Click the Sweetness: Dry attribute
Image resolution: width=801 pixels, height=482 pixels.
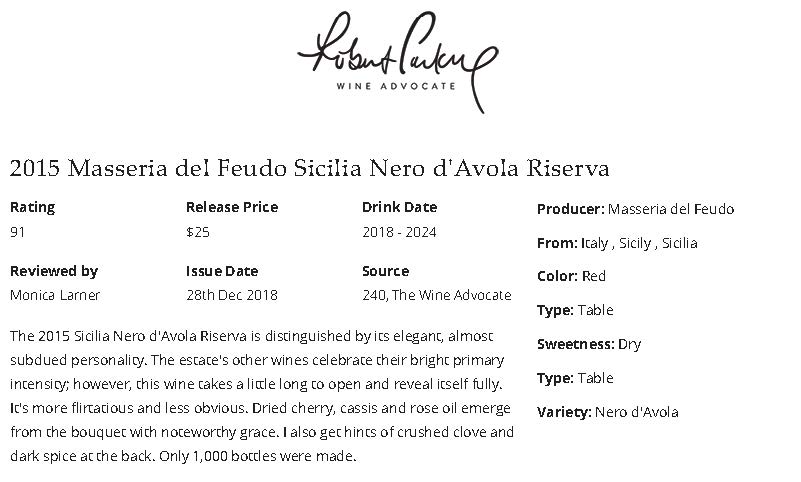[589, 344]
